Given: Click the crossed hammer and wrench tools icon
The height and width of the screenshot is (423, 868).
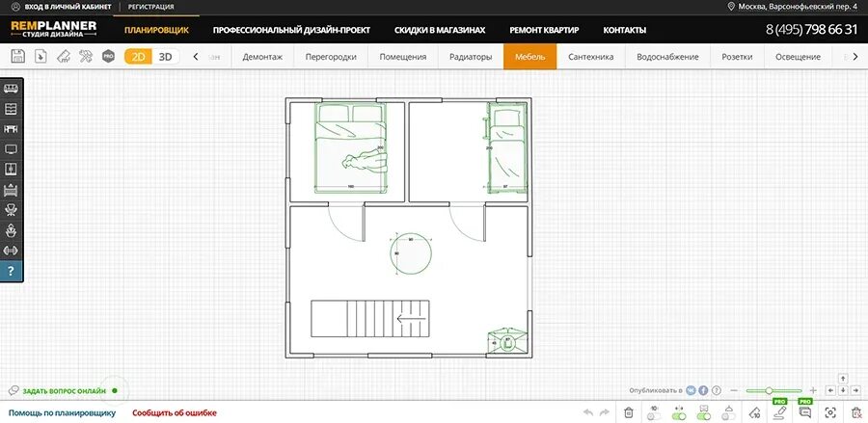Looking at the screenshot, I should pyautogui.click(x=86, y=57).
